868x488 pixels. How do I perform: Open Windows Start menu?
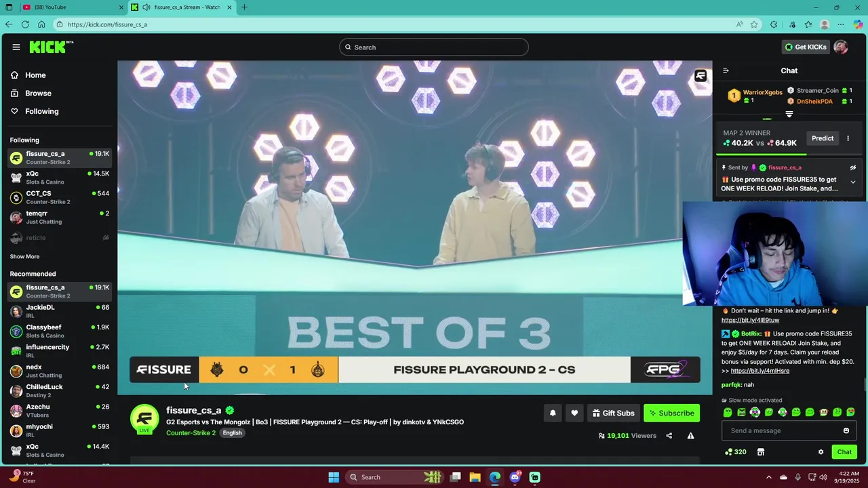334,477
